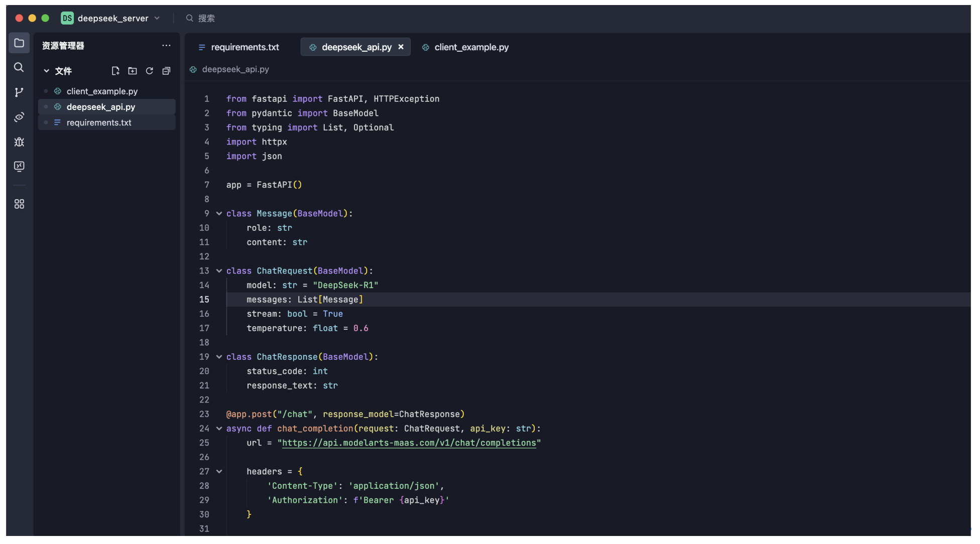
Task: Open the extensions grid icon
Action: (19, 204)
